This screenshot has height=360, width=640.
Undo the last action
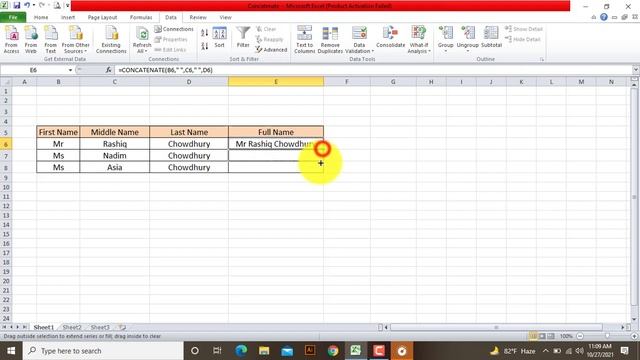[x=27, y=5]
